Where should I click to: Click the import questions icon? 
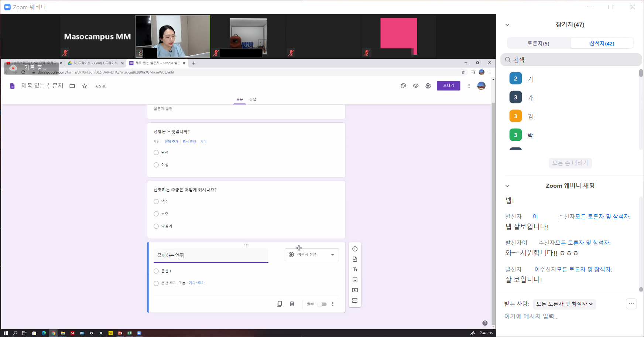coord(355,259)
